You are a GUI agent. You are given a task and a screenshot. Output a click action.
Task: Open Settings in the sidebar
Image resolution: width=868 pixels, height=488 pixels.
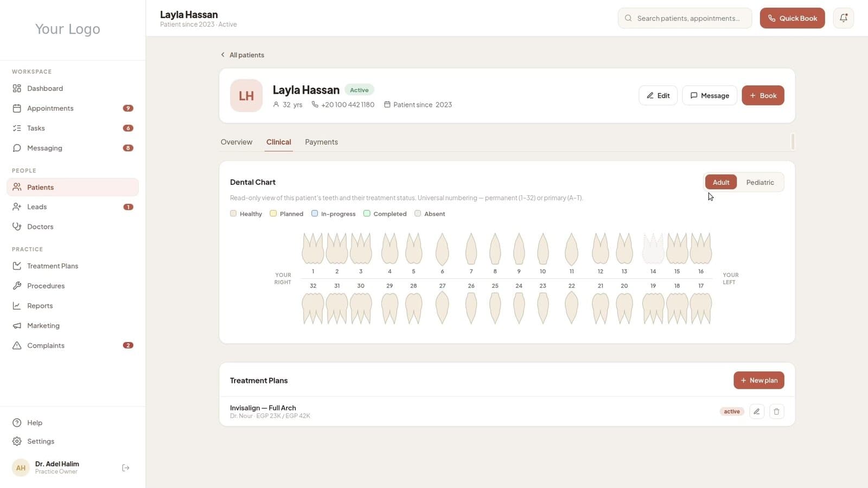[72, 441]
